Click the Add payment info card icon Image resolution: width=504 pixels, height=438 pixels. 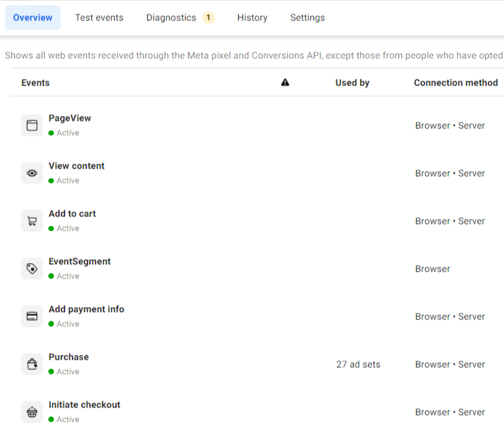click(32, 316)
